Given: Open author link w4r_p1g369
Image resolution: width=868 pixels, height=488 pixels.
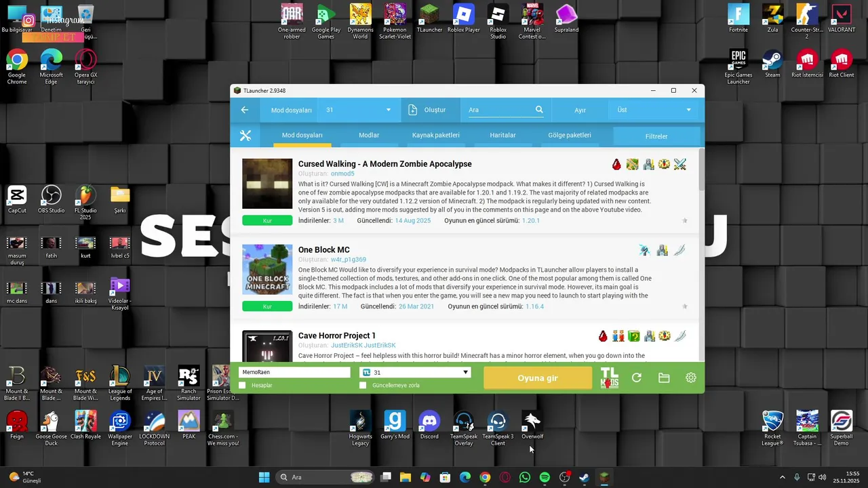Looking at the screenshot, I should [x=349, y=260].
